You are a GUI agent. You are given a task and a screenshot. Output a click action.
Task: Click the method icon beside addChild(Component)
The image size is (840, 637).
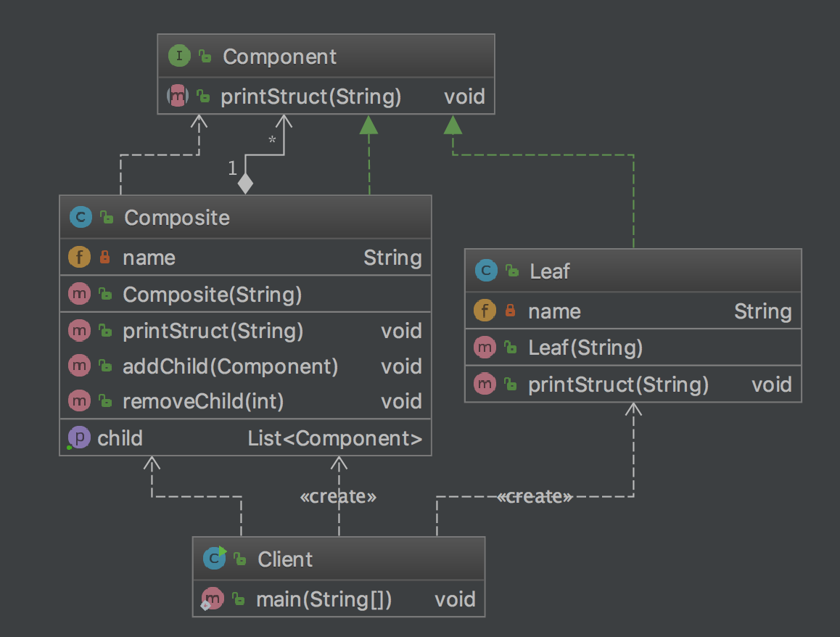coord(79,366)
